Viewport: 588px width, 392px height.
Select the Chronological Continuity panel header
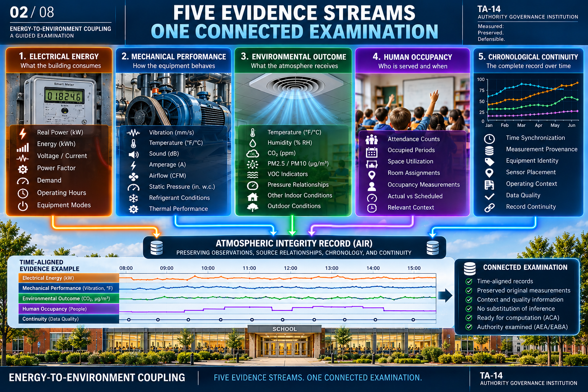[x=528, y=61]
